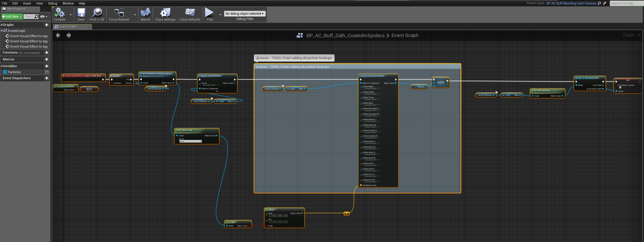Click the green Add New button
The image size is (644, 242).
12,17
